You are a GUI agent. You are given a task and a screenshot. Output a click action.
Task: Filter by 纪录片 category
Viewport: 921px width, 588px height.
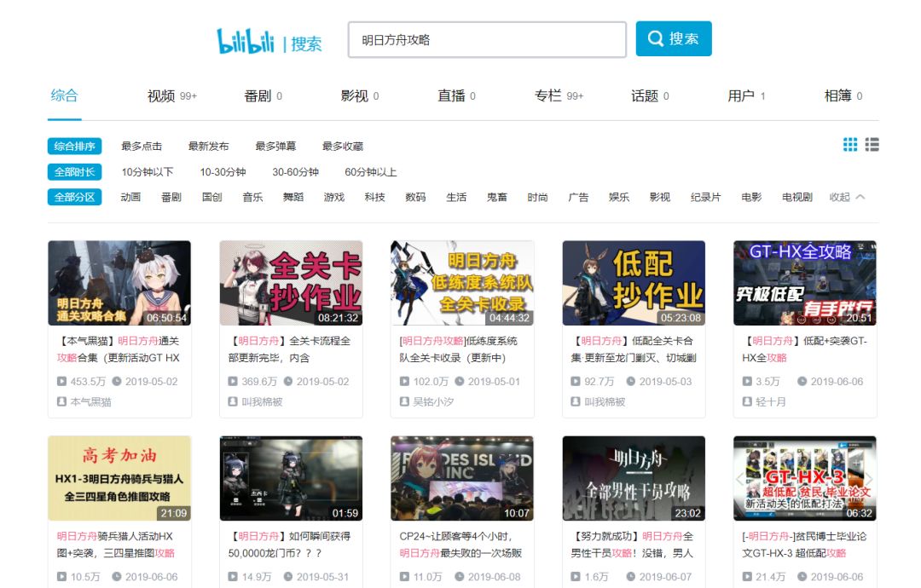(x=705, y=197)
